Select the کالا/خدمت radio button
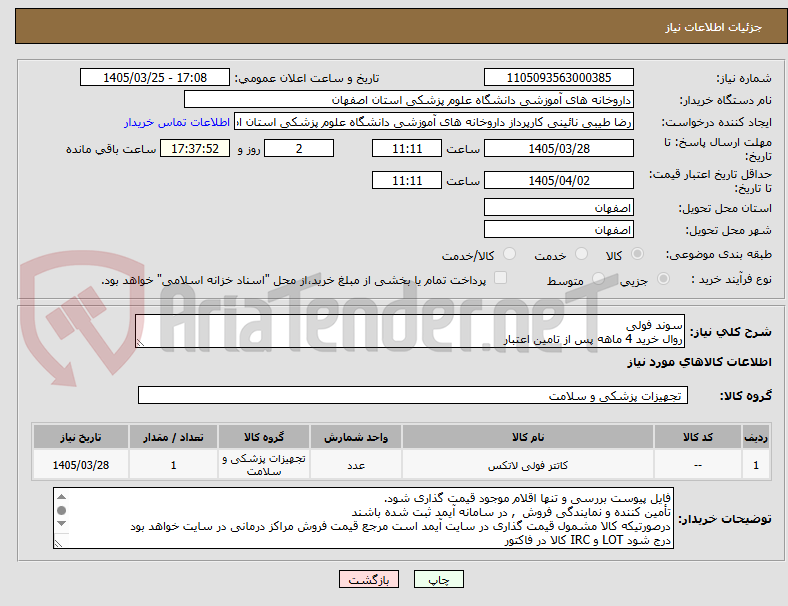This screenshot has width=788, height=606. (x=510, y=254)
